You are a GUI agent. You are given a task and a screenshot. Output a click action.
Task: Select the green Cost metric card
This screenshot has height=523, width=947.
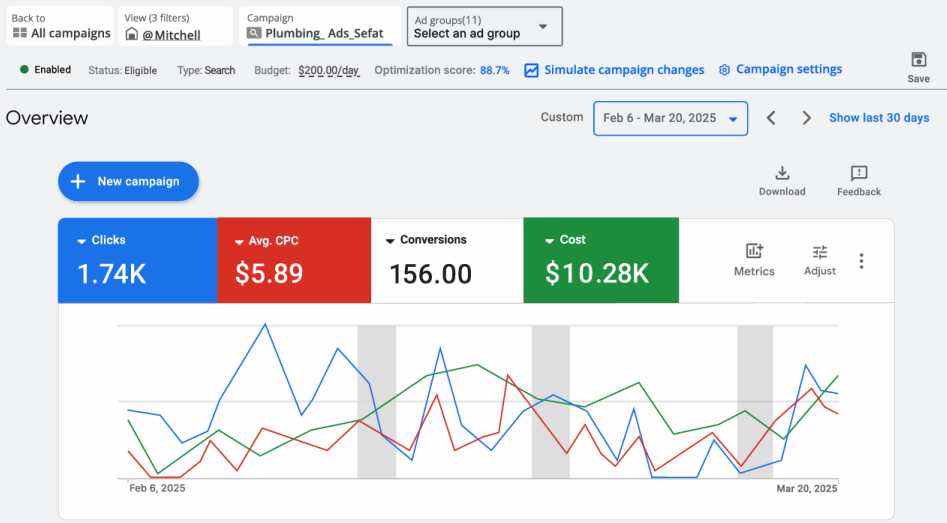[x=600, y=260]
